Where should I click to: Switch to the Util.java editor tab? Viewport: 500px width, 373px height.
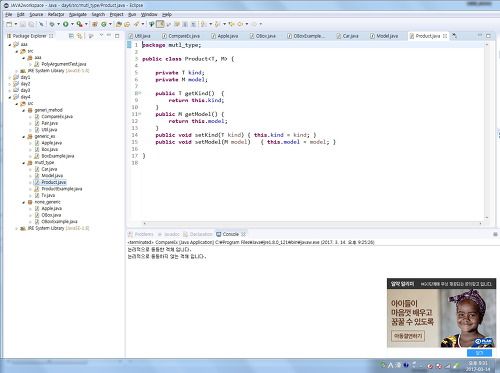tap(140, 36)
